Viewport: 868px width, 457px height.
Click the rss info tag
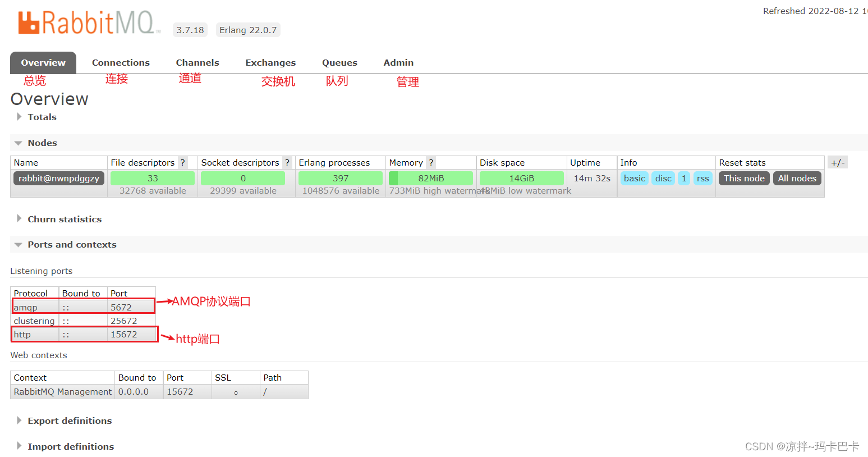pos(703,179)
